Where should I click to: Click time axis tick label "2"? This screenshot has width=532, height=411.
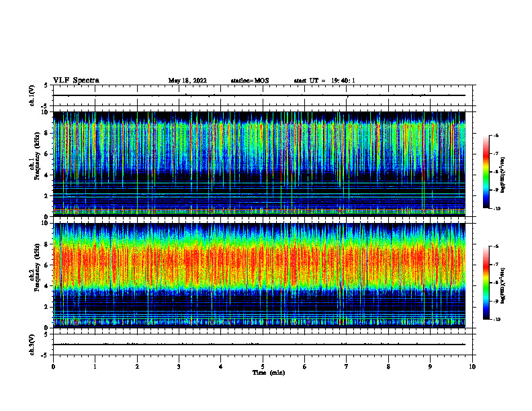tap(137, 367)
